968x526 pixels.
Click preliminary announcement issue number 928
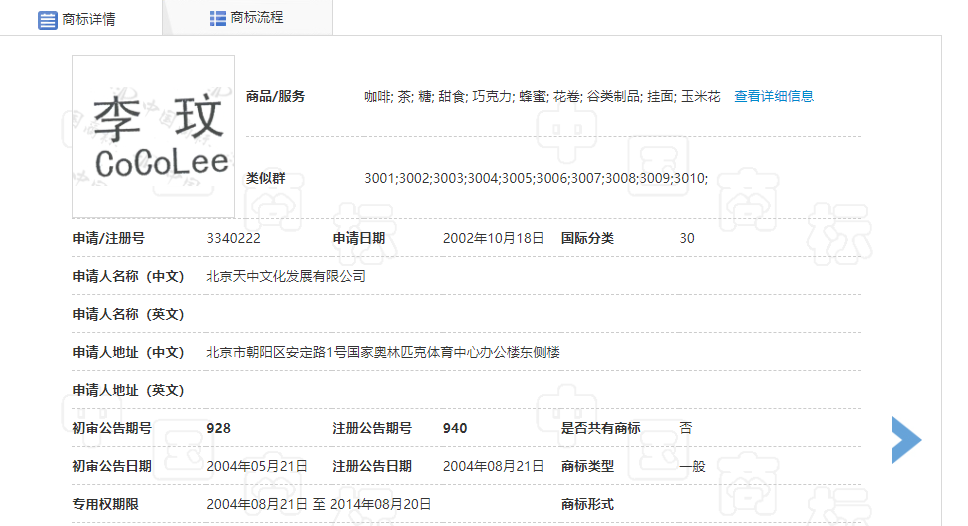pyautogui.click(x=219, y=428)
